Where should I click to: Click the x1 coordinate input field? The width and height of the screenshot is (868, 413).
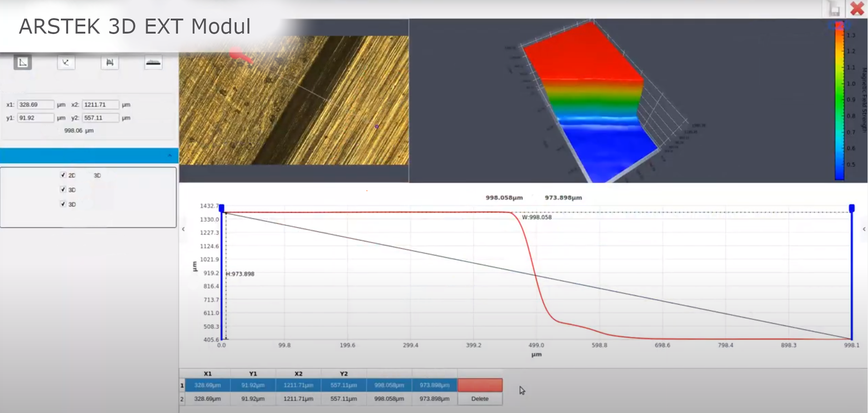click(35, 105)
